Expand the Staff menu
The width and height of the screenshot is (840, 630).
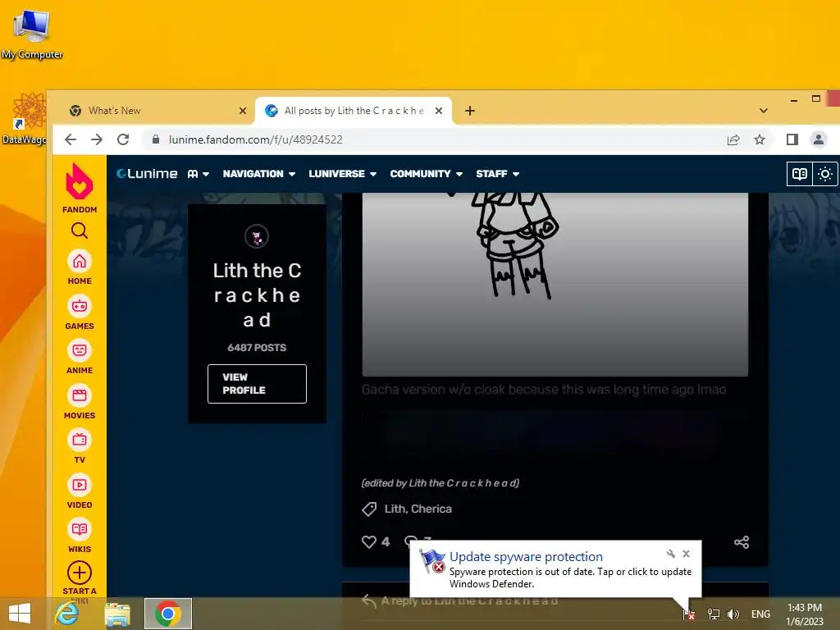[x=498, y=174]
